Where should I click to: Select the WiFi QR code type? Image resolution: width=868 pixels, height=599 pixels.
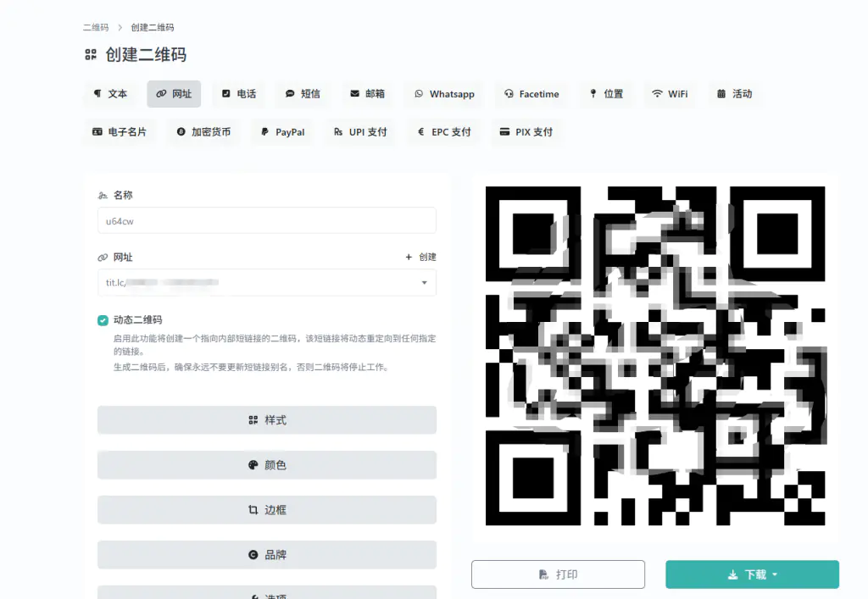pyautogui.click(x=670, y=94)
